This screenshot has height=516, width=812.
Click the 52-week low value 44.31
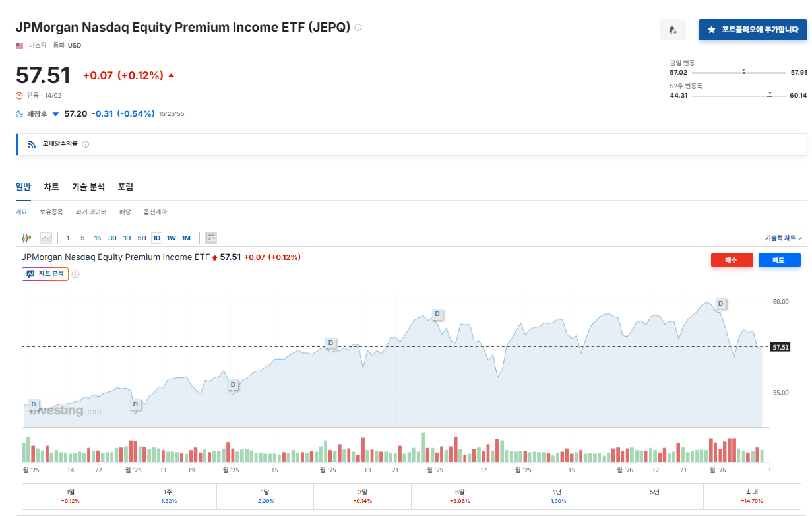point(679,96)
